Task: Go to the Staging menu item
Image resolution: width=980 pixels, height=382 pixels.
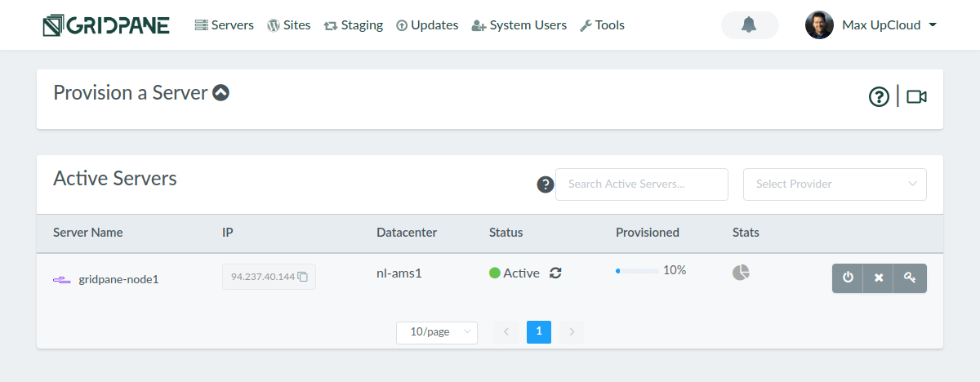Action: pyautogui.click(x=353, y=25)
